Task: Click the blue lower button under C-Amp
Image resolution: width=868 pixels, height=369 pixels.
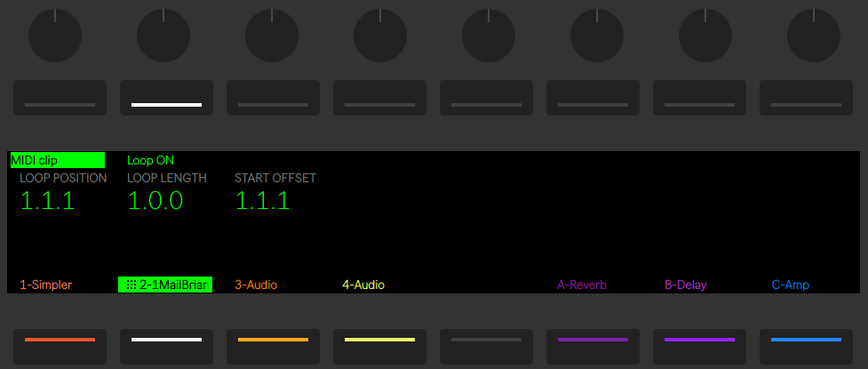Action: tap(806, 346)
